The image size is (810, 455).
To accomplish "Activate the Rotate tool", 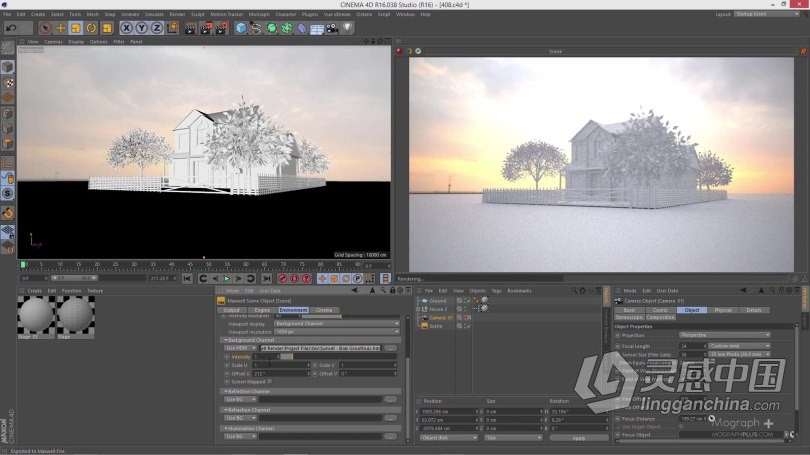I will pos(91,28).
